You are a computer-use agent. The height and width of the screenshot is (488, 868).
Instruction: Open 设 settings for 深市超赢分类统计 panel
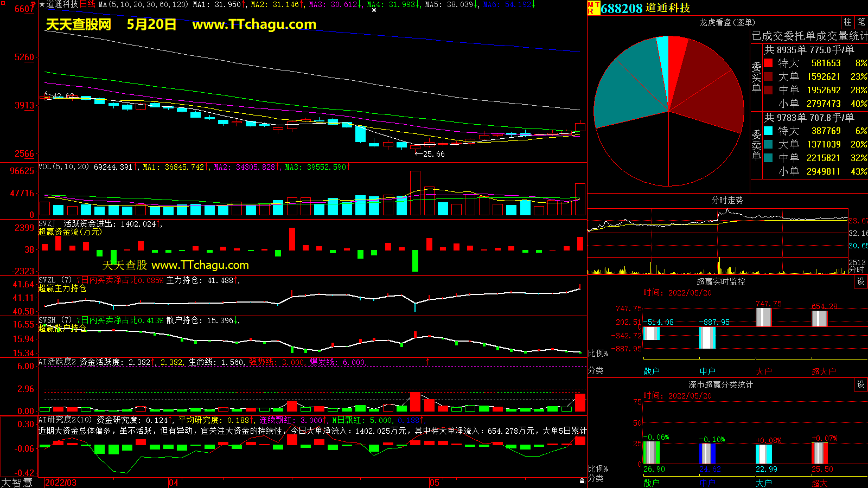(861, 384)
